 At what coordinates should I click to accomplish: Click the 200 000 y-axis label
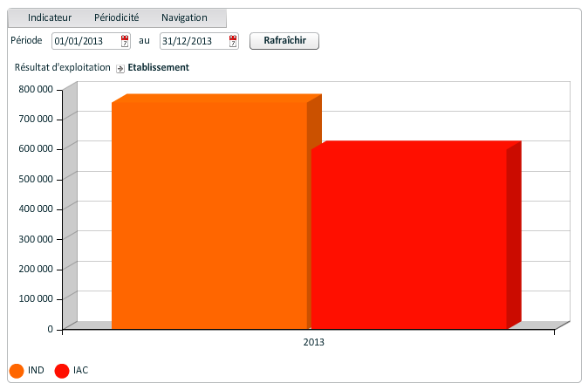[x=36, y=269]
